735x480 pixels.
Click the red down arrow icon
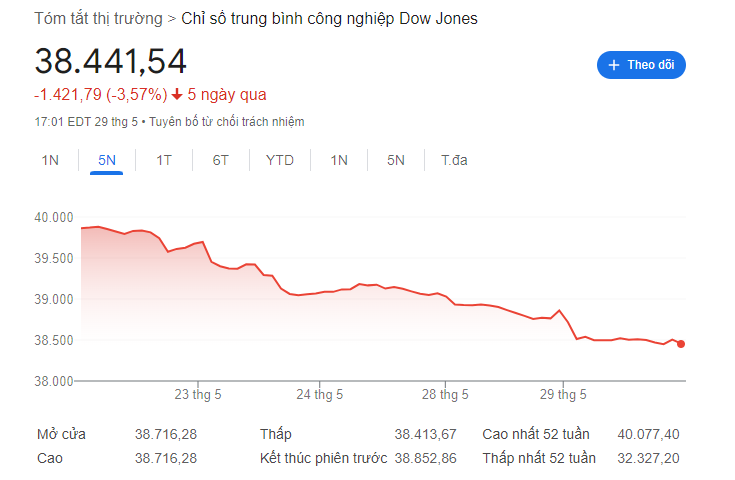pyautogui.click(x=177, y=95)
